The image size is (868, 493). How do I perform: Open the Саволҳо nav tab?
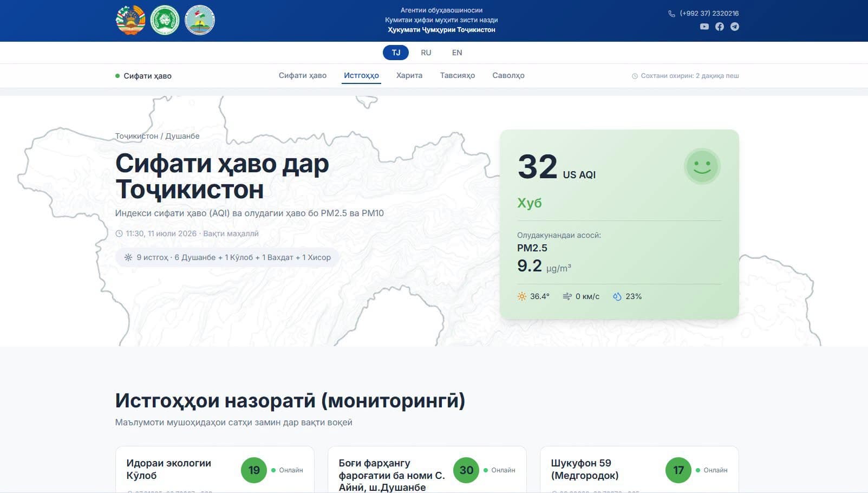click(x=508, y=75)
